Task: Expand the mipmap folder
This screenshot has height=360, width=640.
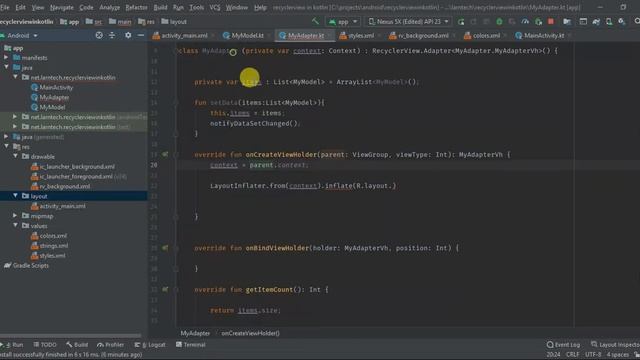Action: (x=16, y=216)
